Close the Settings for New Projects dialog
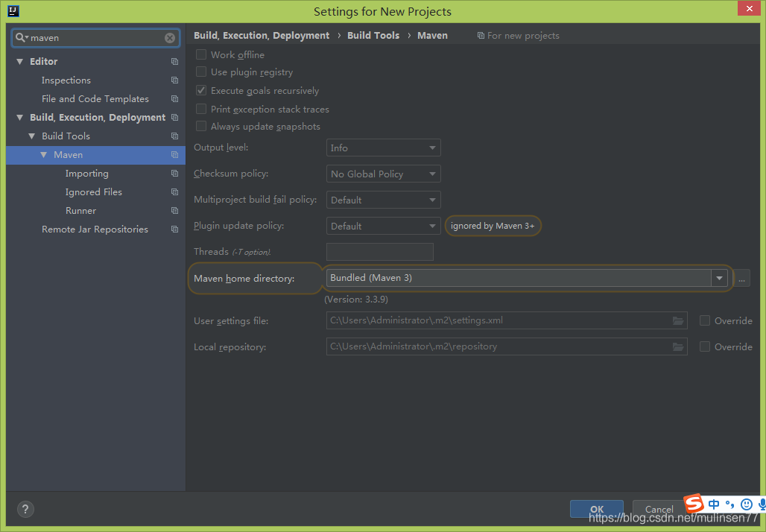766x532 pixels. coord(750,9)
